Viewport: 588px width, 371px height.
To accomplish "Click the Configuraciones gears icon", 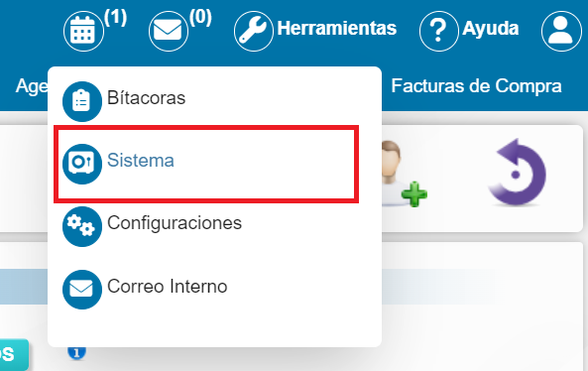I will [82, 226].
